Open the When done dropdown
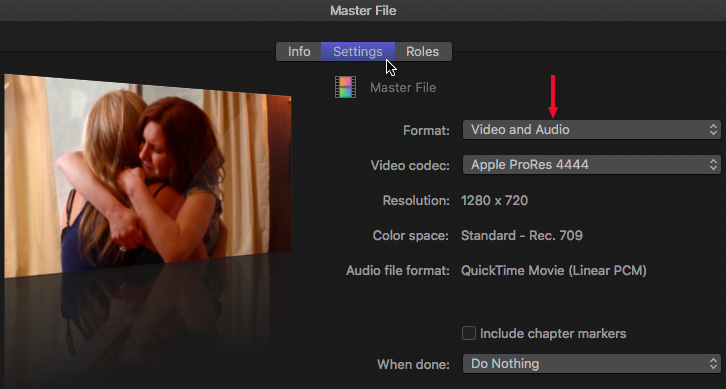 pos(592,364)
